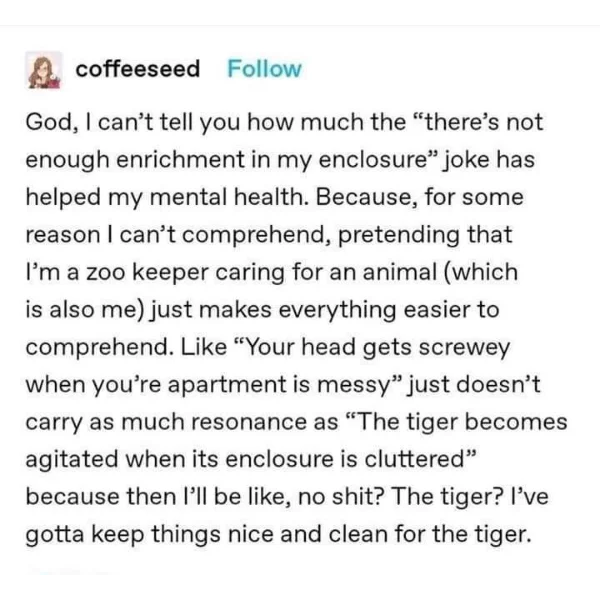Click the word "animal" in the post

coord(399,272)
